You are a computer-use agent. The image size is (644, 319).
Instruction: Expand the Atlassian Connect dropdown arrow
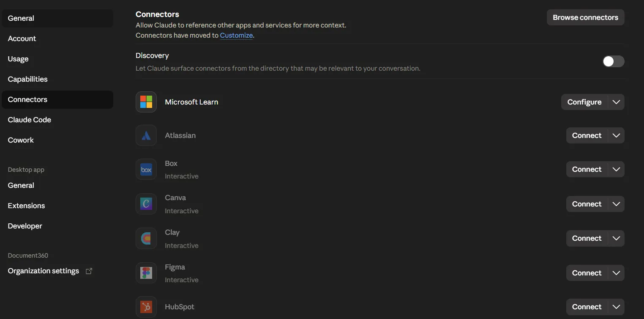click(x=616, y=135)
